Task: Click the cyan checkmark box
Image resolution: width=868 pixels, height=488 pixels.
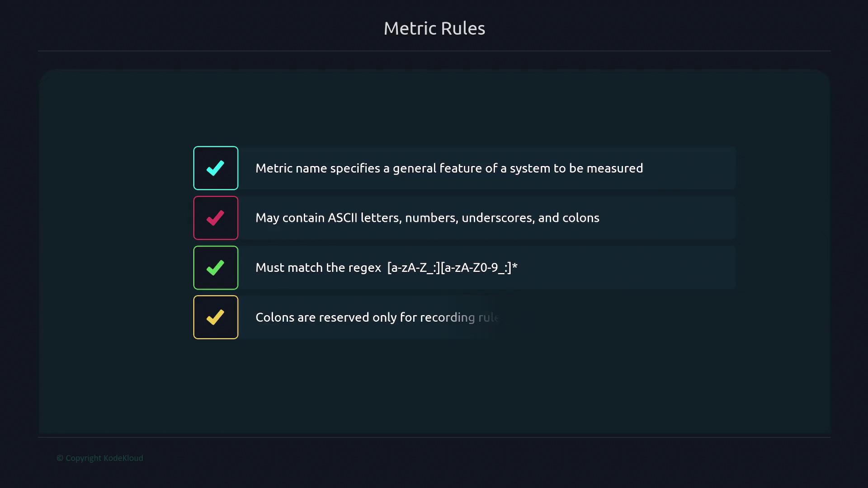Action: 216,168
